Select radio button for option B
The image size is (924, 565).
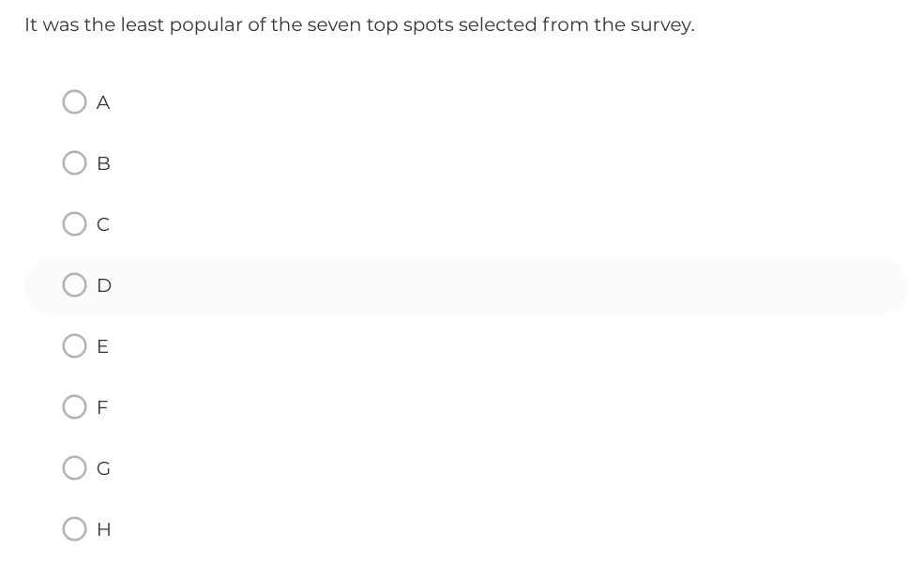coord(74,162)
